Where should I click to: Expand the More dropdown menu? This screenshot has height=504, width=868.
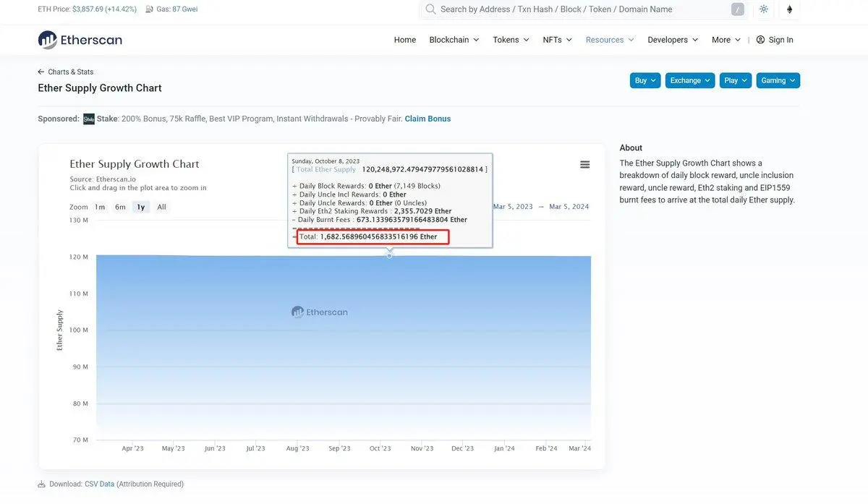click(726, 40)
